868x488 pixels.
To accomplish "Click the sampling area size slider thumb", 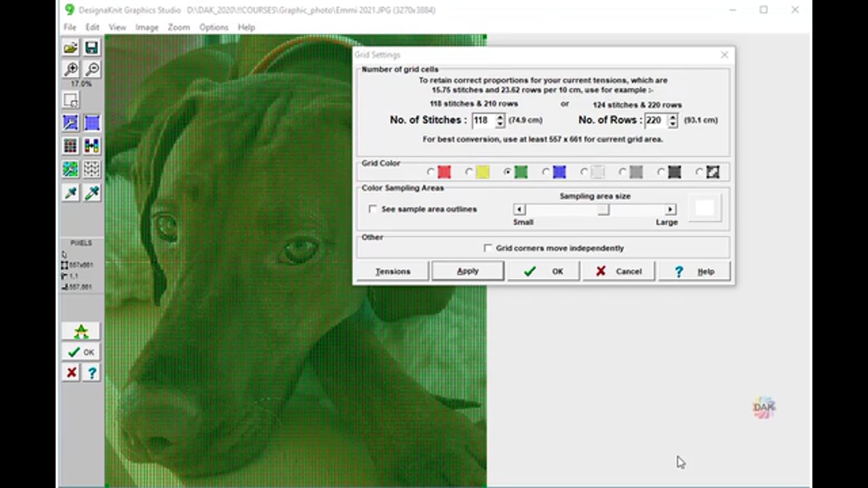I will 603,209.
